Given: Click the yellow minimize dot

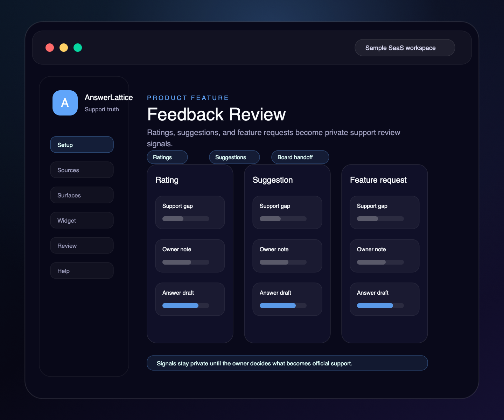Looking at the screenshot, I should [x=64, y=48].
